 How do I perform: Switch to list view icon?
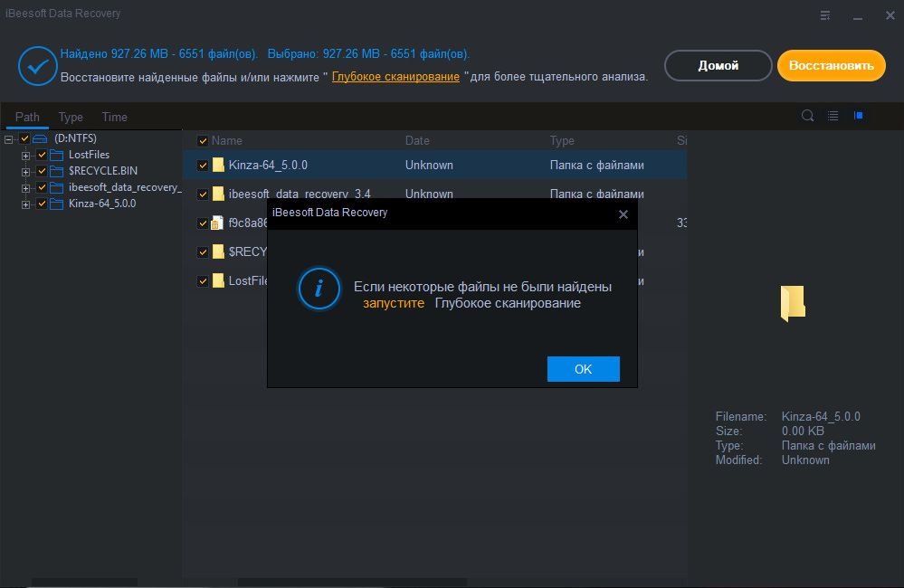click(833, 116)
